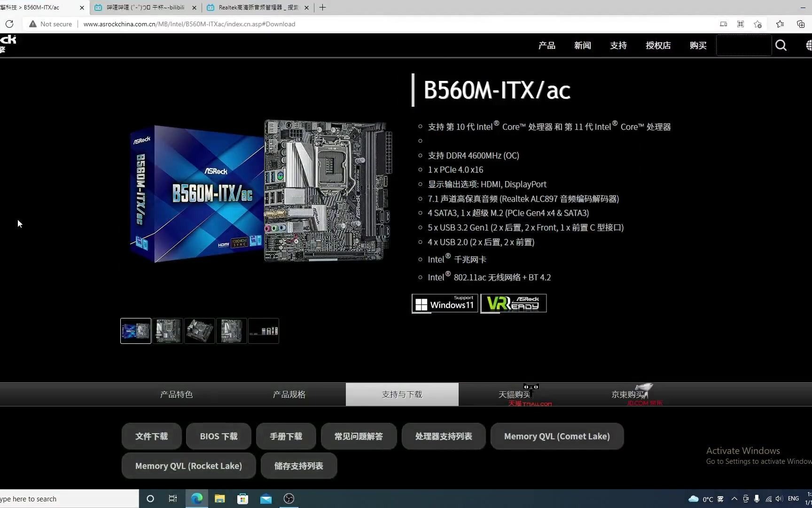Open the 授权店 menu

pyautogui.click(x=658, y=45)
